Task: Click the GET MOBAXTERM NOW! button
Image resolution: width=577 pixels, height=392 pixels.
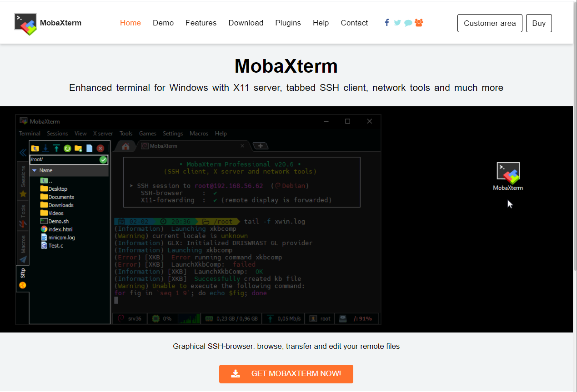Action: coord(286,374)
